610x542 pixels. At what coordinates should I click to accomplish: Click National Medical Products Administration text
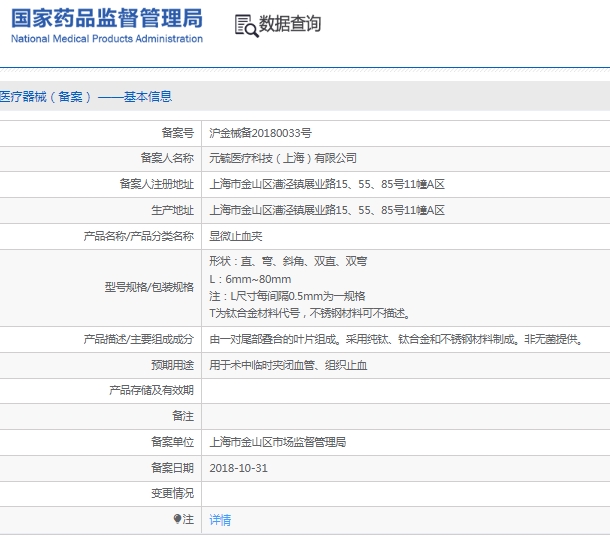click(x=107, y=39)
